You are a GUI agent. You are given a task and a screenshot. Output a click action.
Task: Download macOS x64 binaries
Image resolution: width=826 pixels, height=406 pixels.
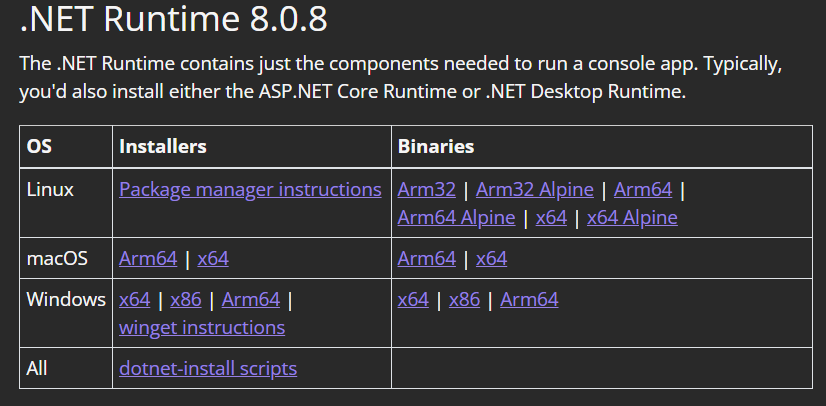tap(492, 258)
